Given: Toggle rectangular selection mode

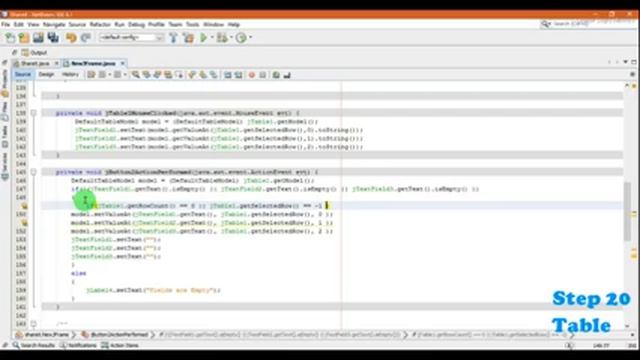Looking at the screenshot, I should (179, 75).
